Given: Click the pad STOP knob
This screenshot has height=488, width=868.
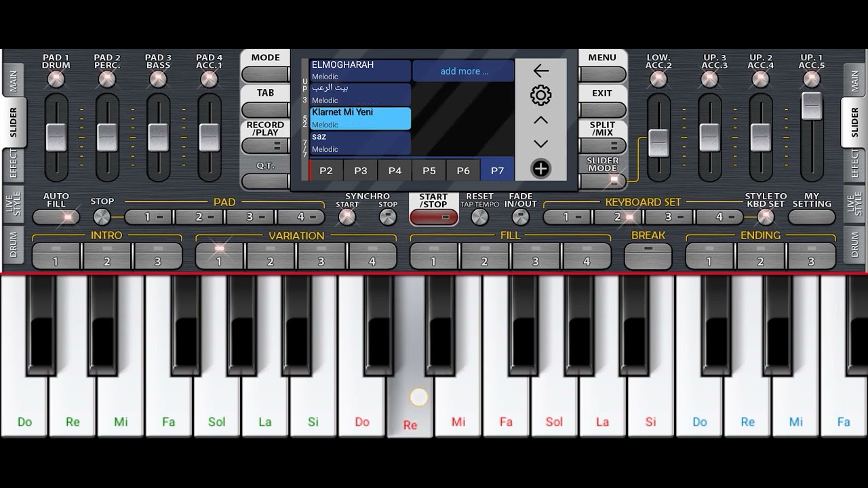Looking at the screenshot, I should (x=102, y=217).
